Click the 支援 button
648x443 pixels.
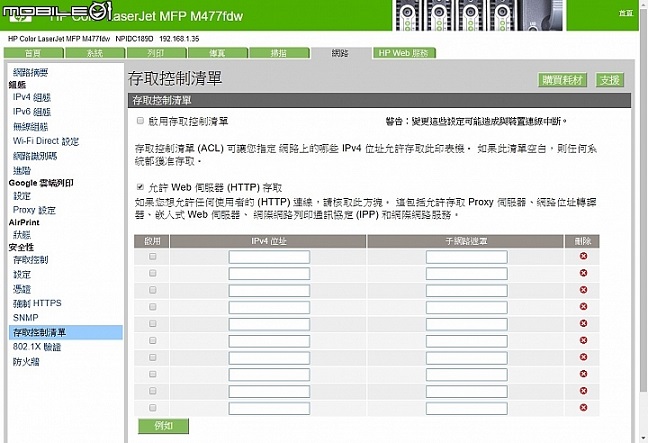(610, 80)
